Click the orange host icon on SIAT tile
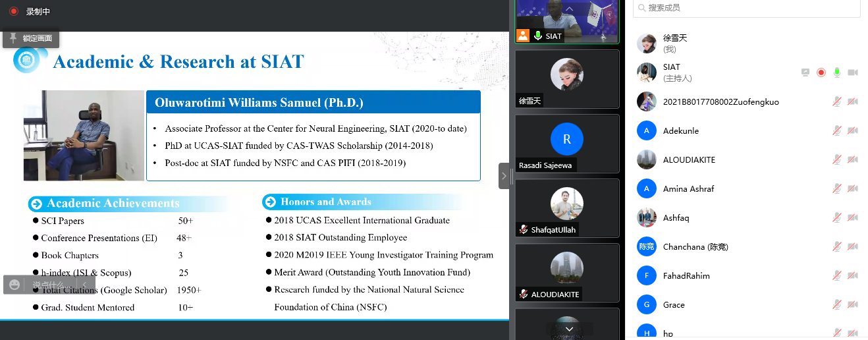 (x=523, y=36)
